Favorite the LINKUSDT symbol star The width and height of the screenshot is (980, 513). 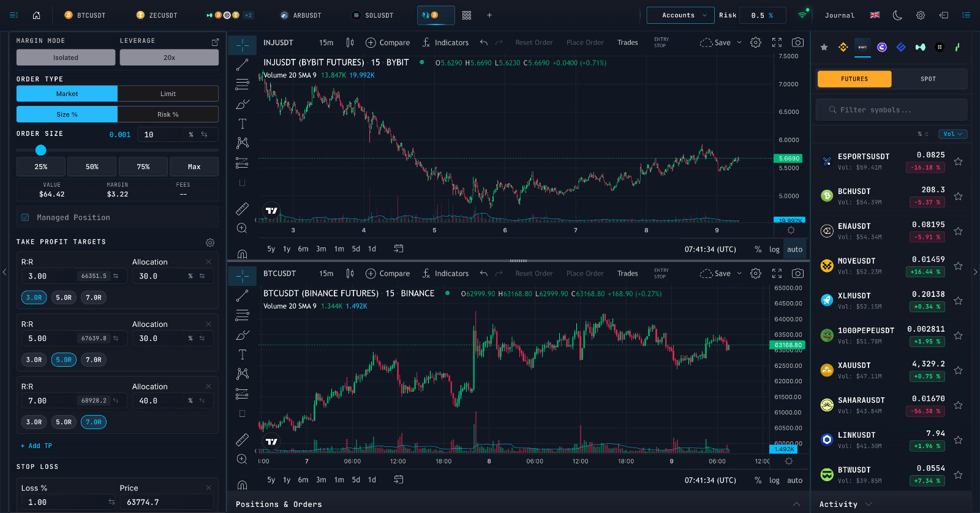959,440
